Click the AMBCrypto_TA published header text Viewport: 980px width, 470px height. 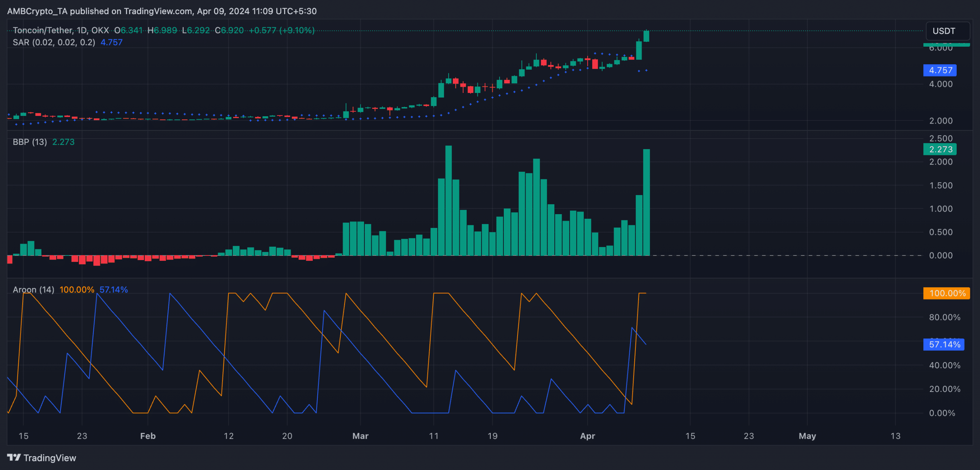pyautogui.click(x=162, y=11)
